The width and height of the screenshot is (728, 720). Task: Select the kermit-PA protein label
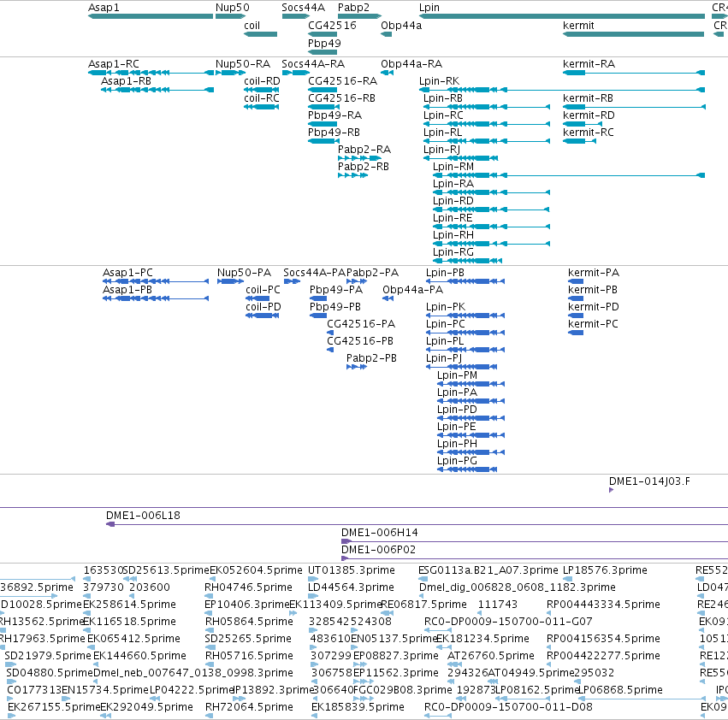click(594, 273)
